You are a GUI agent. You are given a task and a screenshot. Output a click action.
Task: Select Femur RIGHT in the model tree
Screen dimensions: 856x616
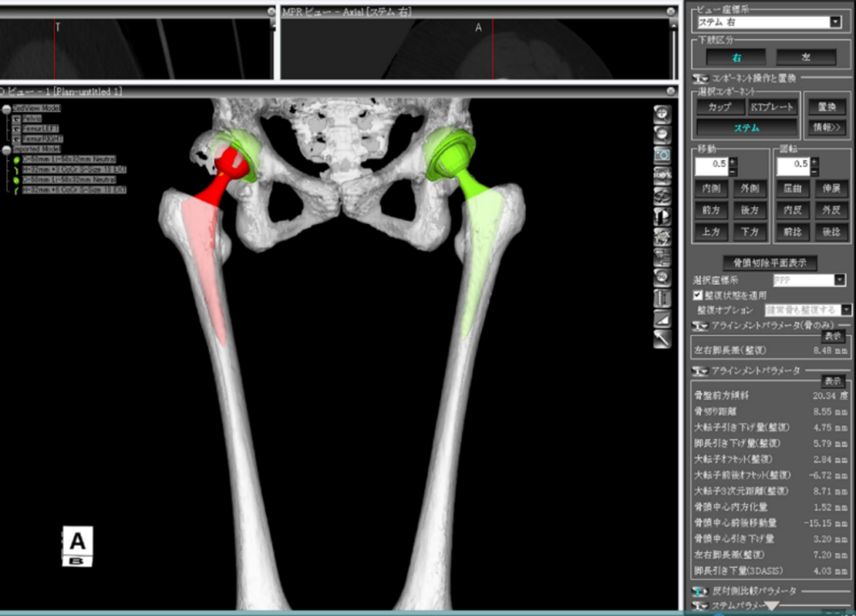point(43,139)
